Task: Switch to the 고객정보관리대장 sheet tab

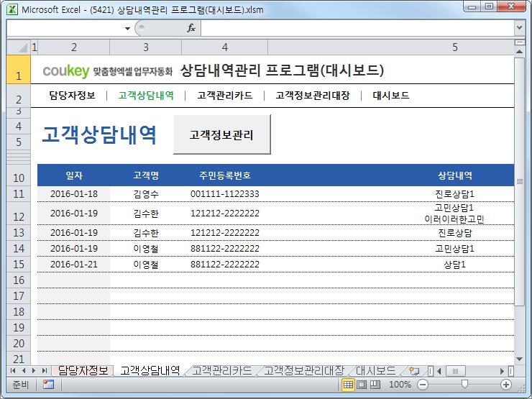Action: point(303,370)
